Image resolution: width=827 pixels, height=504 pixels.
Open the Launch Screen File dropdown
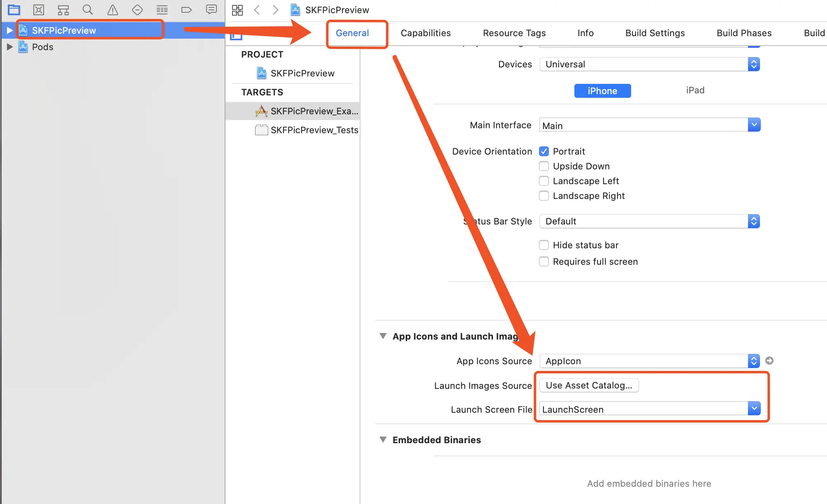pos(754,409)
